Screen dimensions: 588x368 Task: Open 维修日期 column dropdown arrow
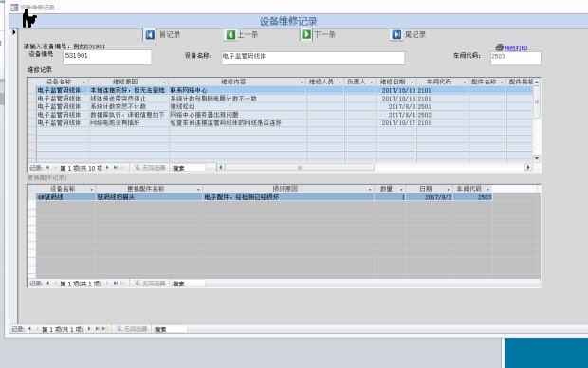[412, 83]
